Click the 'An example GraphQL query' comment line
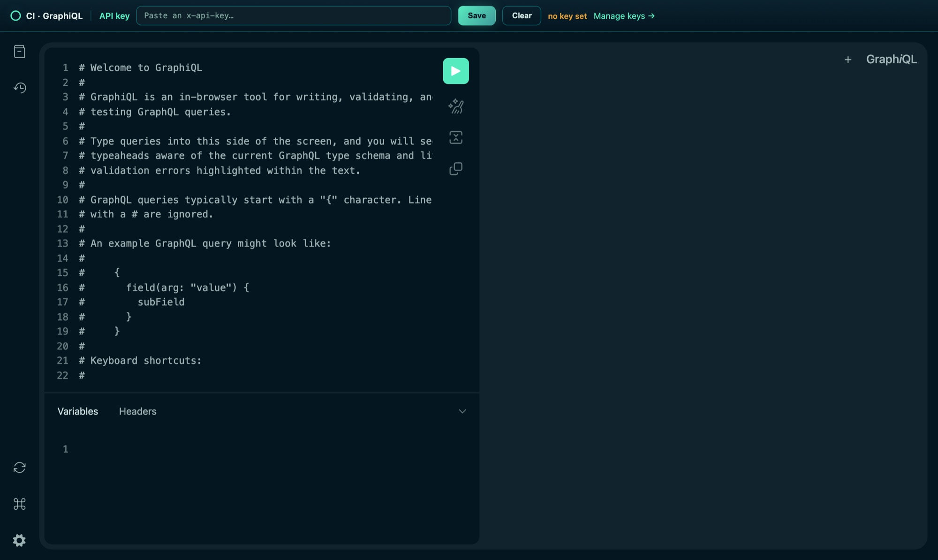938x560 pixels. click(x=204, y=243)
